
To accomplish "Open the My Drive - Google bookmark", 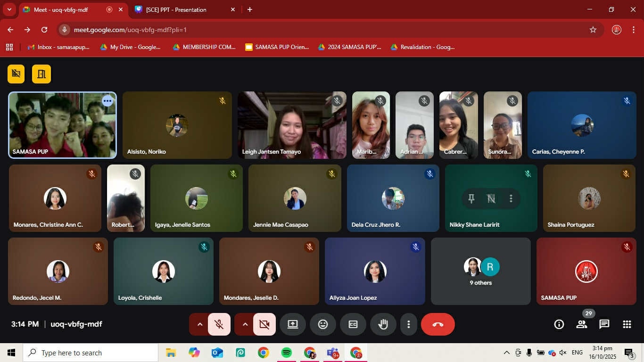I will point(131,47).
